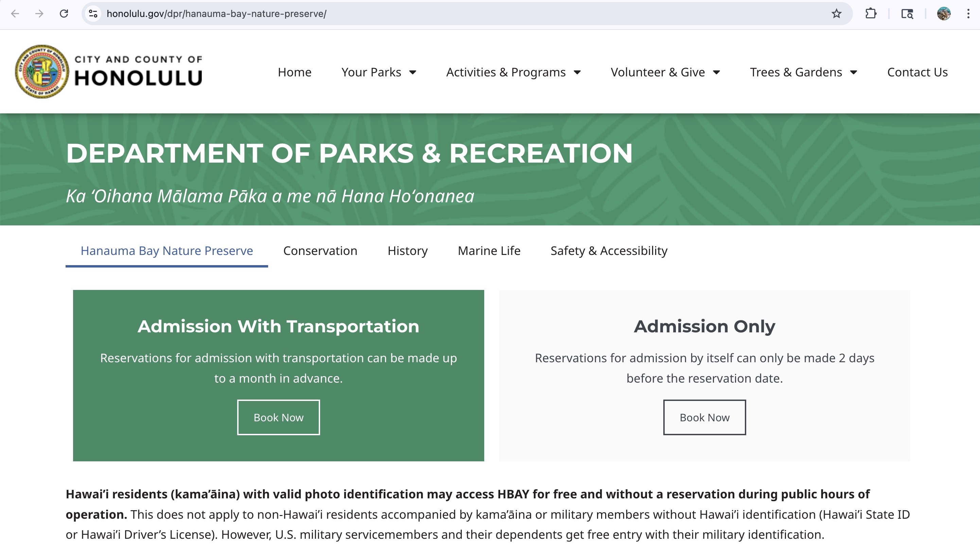This screenshot has height=552, width=980.
Task: Expand Activities & Programs dropdown menu
Action: [x=513, y=72]
